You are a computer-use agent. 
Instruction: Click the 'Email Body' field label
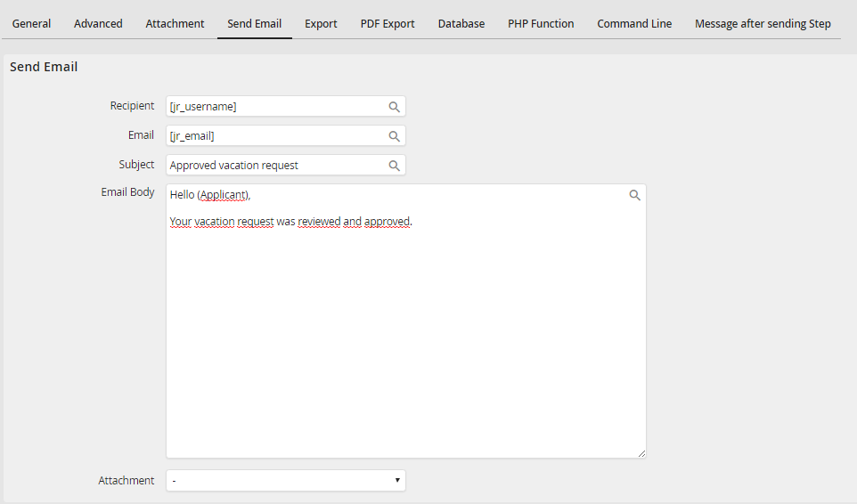128,192
